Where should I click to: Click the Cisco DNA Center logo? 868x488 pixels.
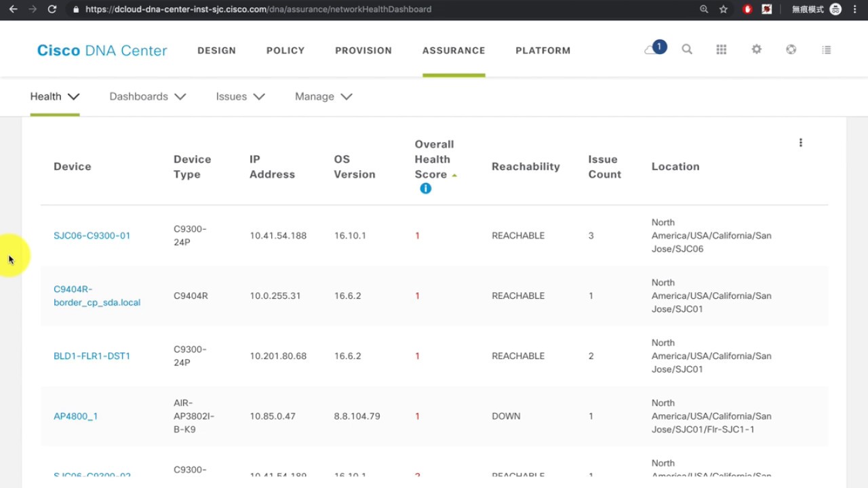102,50
